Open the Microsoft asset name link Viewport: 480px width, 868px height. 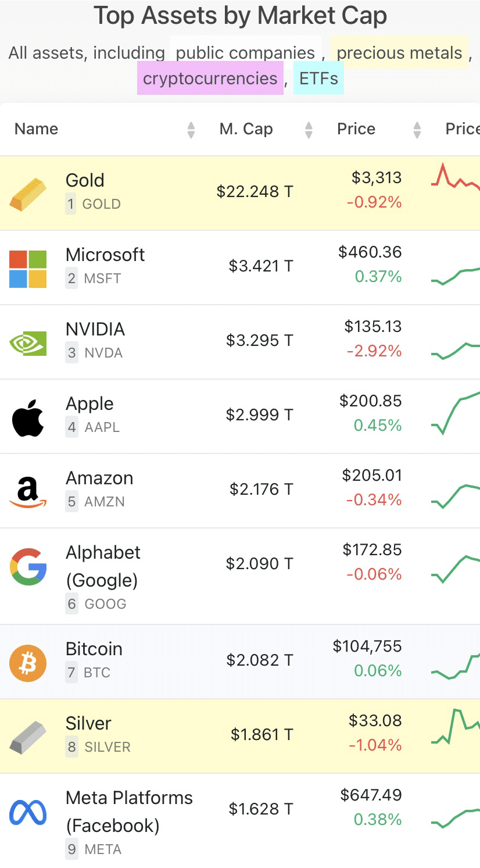[x=105, y=255]
